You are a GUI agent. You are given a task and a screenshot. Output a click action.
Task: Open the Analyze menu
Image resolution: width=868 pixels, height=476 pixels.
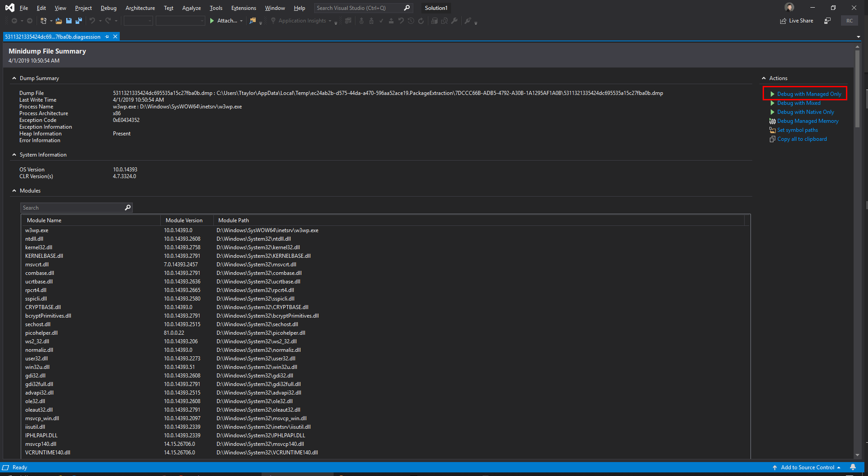(x=191, y=8)
